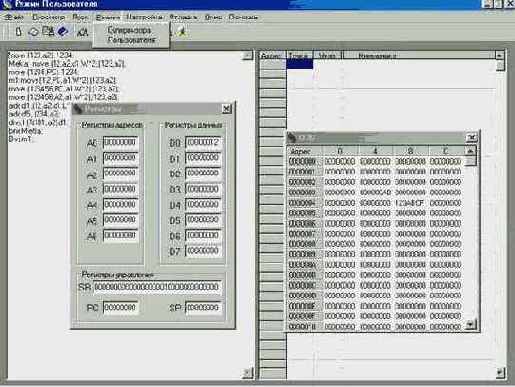Click the registers window title bar icon
This screenshot has width=515, height=387.
tap(78, 109)
